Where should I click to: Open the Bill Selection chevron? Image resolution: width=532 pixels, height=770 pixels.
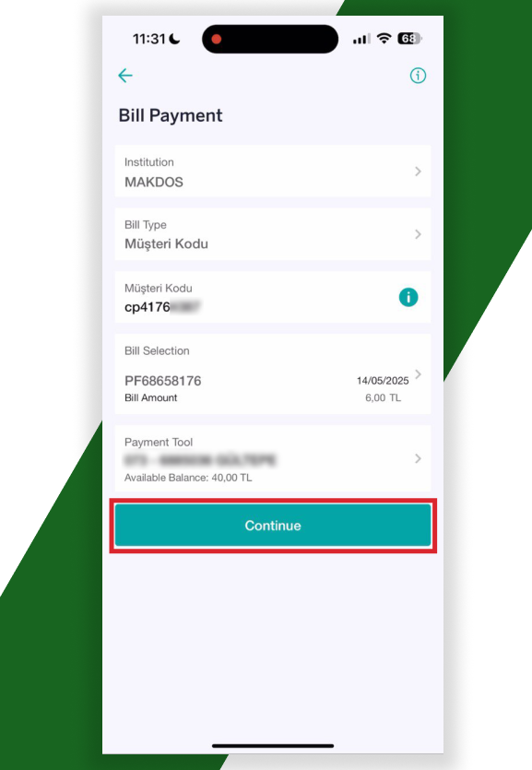point(418,374)
